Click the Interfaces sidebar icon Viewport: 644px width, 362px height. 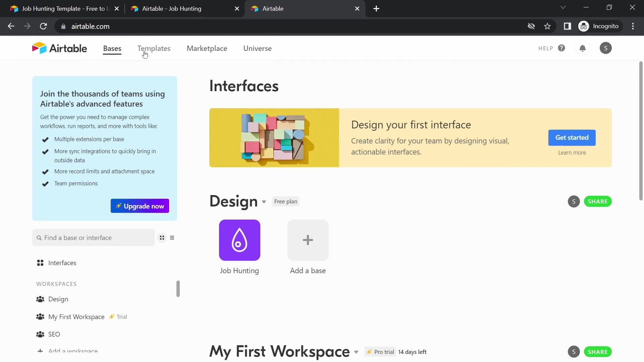40,262
